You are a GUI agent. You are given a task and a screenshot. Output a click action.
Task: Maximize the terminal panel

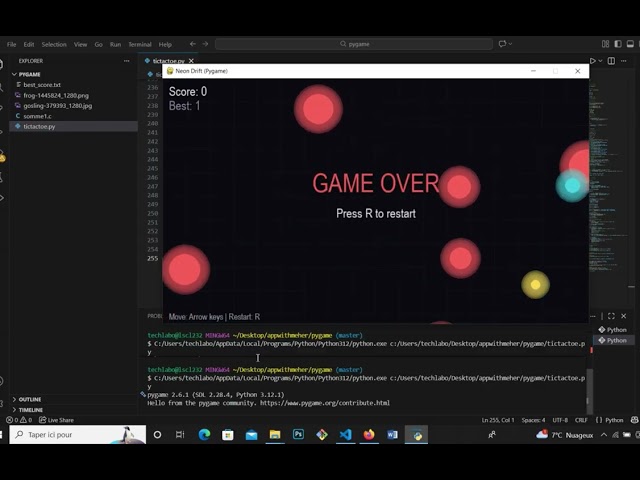tap(611, 316)
